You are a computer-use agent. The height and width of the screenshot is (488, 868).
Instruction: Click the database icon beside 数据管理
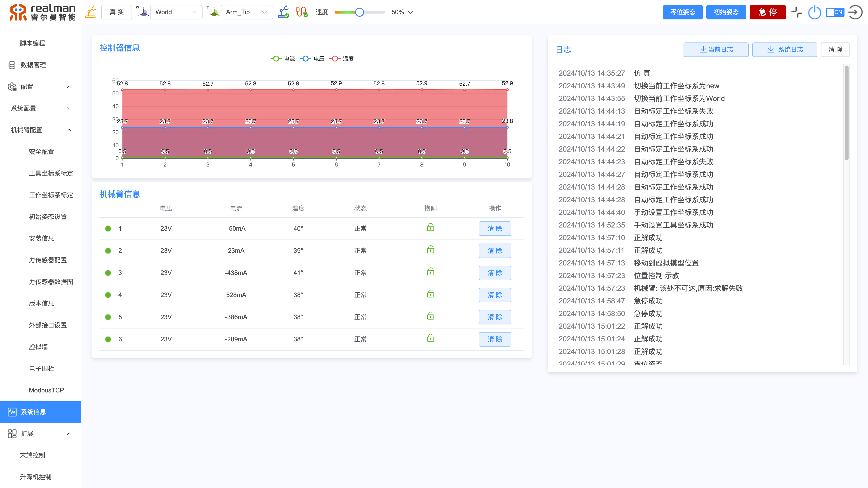[12, 65]
